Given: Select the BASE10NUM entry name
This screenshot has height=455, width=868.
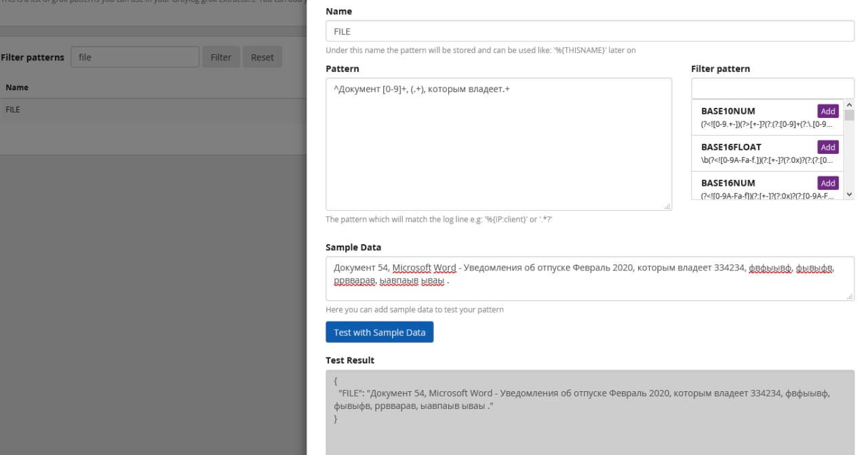Looking at the screenshot, I should pyautogui.click(x=728, y=111).
